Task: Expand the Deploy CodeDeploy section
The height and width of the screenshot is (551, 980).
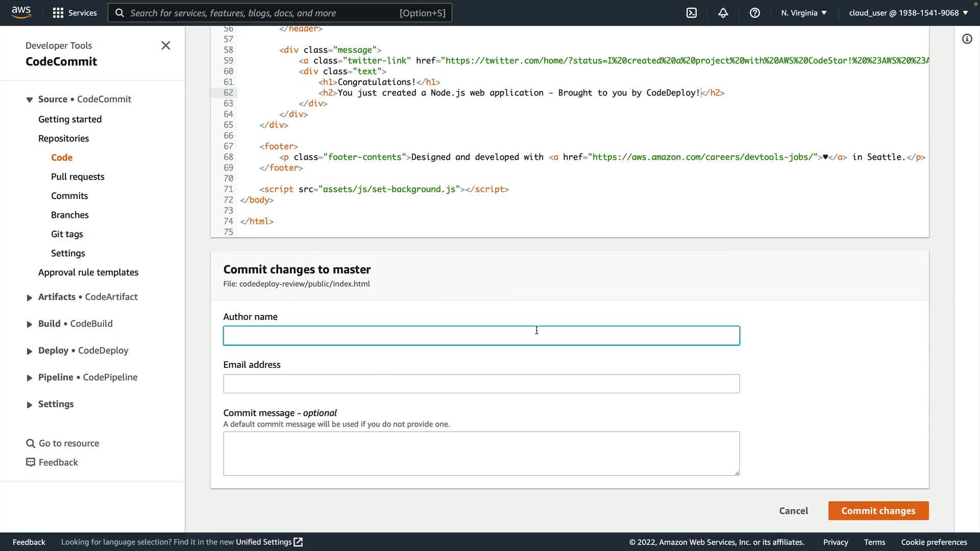Action: [30, 351]
